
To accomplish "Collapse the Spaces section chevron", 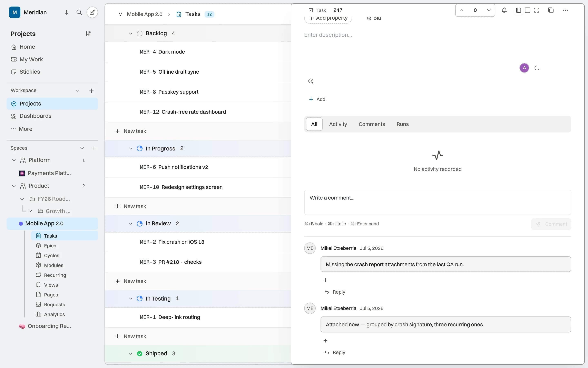I will [x=82, y=148].
